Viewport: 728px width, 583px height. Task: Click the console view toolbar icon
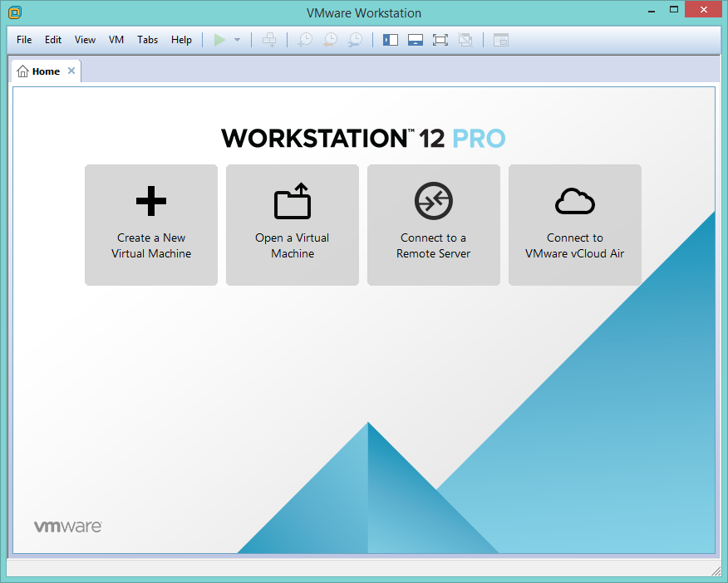(x=500, y=40)
